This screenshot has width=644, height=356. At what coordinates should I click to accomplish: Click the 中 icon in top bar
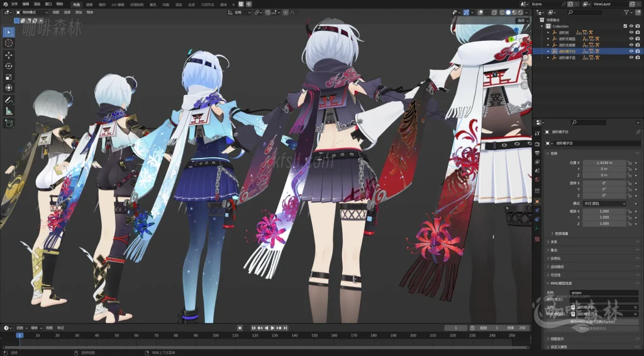pyautogui.click(x=248, y=4)
